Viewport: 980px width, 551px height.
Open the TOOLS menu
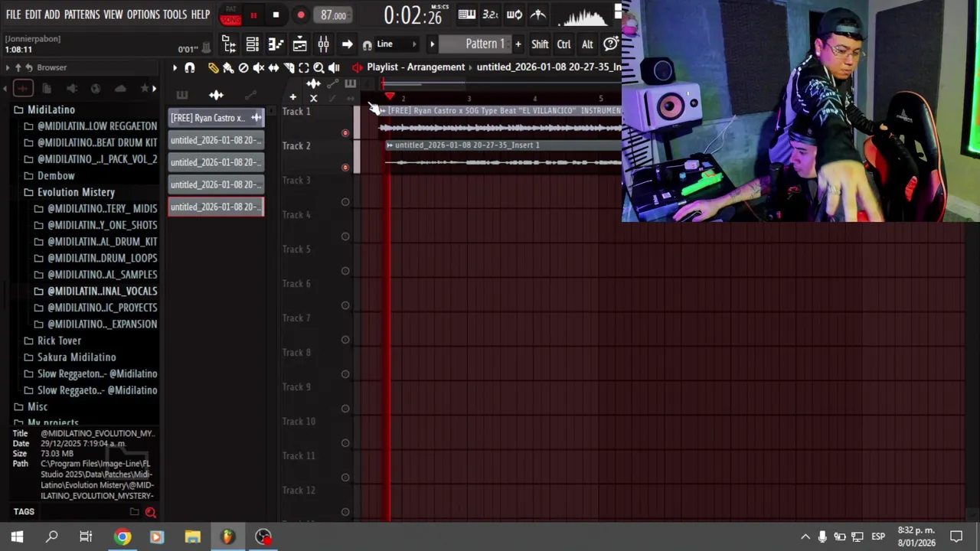175,15
